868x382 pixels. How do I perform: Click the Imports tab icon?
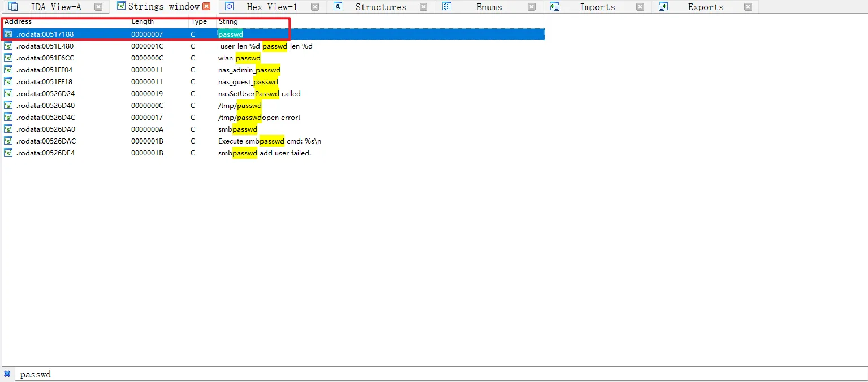pos(555,7)
